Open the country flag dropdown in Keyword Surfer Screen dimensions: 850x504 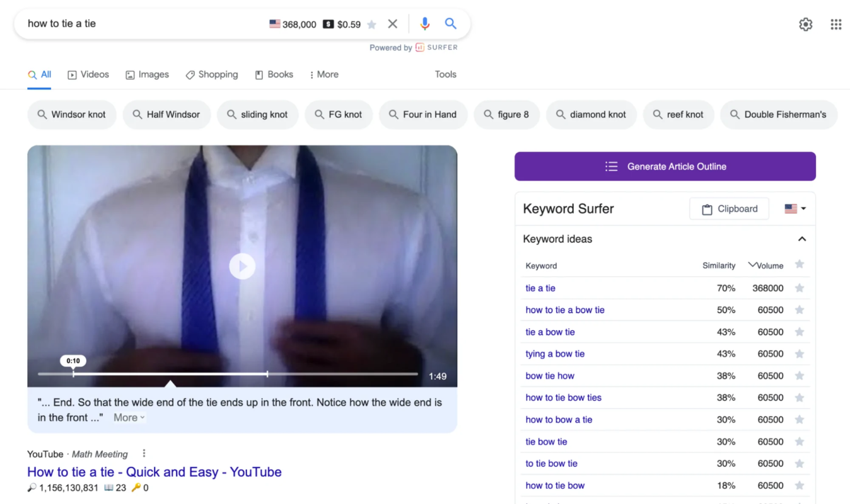(x=795, y=209)
